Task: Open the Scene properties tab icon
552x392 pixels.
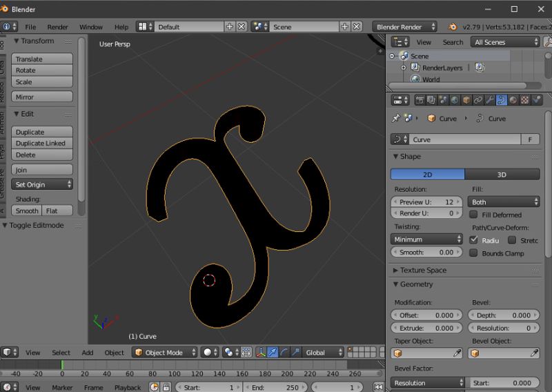Action: tap(443, 100)
